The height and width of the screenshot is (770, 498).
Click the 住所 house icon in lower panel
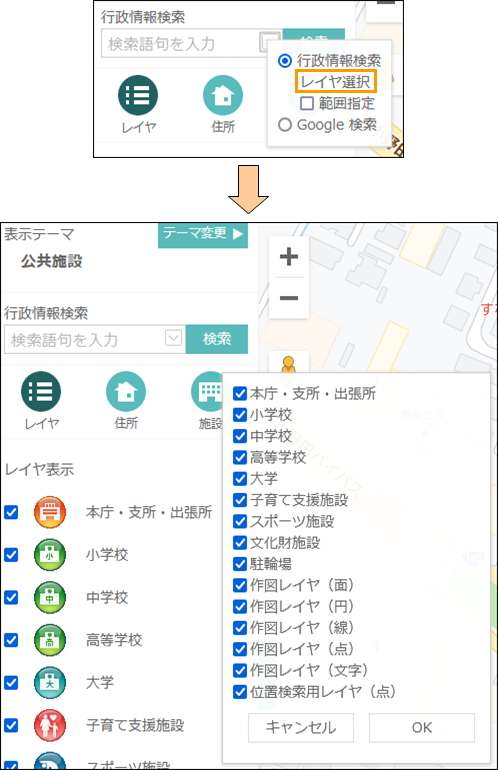pos(126,391)
